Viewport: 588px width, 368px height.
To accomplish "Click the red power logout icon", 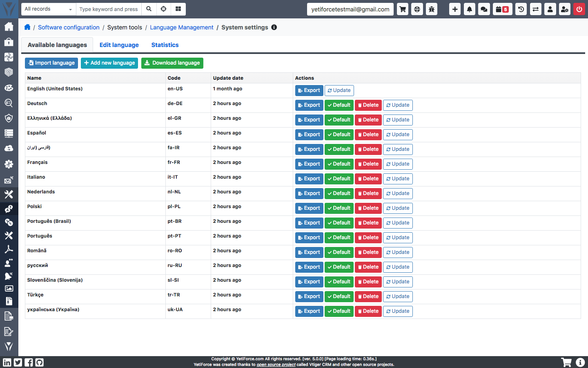I will coord(579,9).
